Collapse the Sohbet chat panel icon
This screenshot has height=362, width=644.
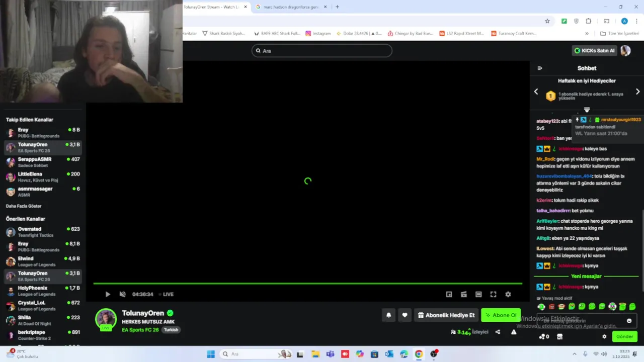pos(540,68)
